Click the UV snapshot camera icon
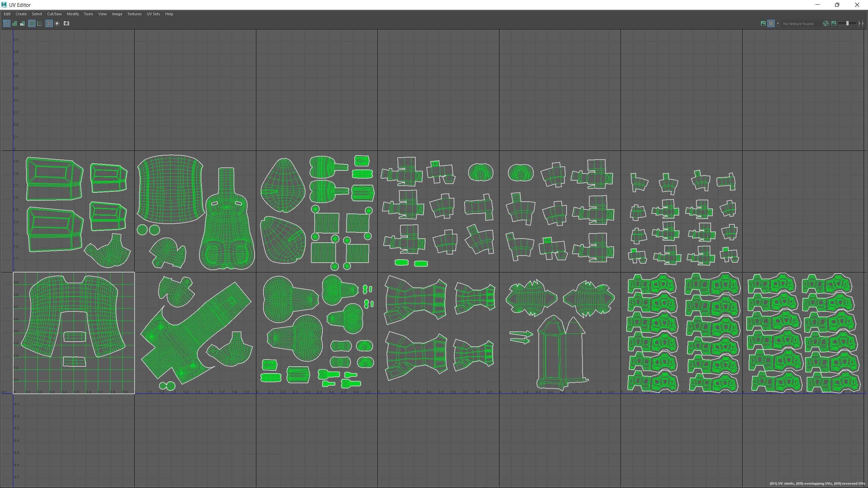This screenshot has width=868, height=488. tap(66, 23)
